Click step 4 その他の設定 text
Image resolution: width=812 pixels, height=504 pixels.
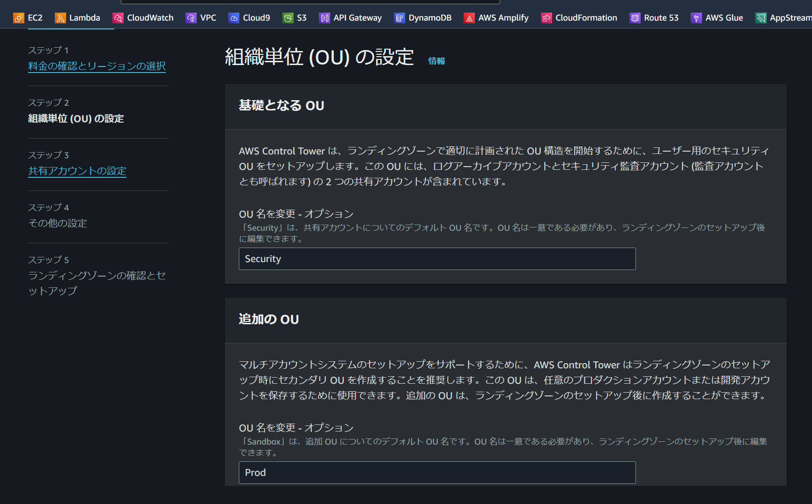click(x=58, y=223)
